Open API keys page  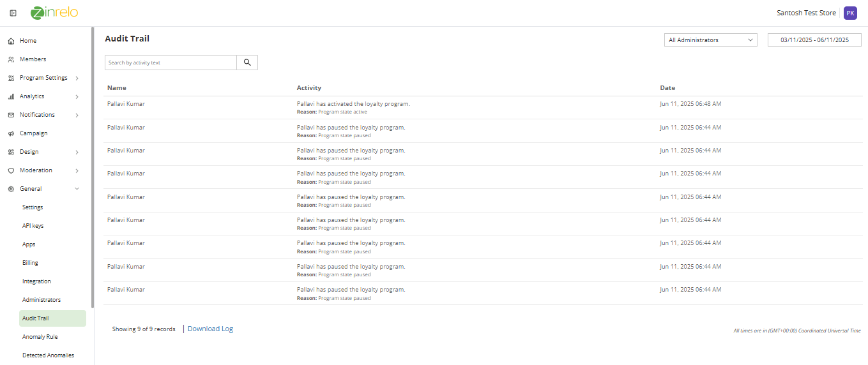coord(33,226)
